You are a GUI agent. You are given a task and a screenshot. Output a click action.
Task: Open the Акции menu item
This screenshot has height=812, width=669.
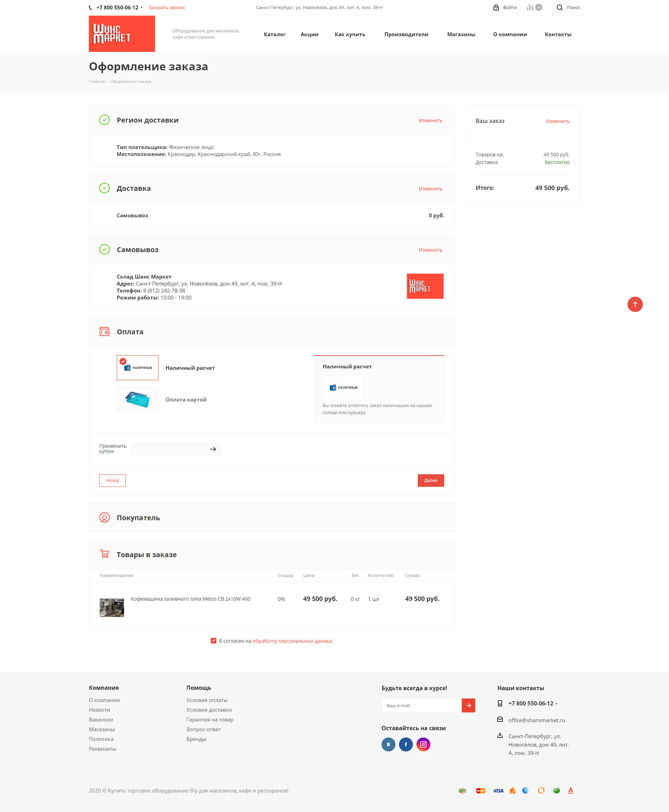(x=309, y=34)
